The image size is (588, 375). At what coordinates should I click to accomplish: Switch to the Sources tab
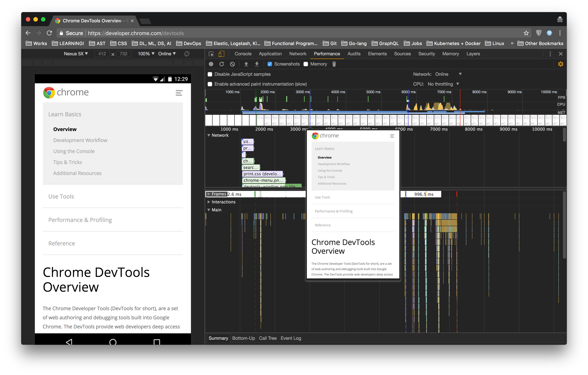[402, 54]
